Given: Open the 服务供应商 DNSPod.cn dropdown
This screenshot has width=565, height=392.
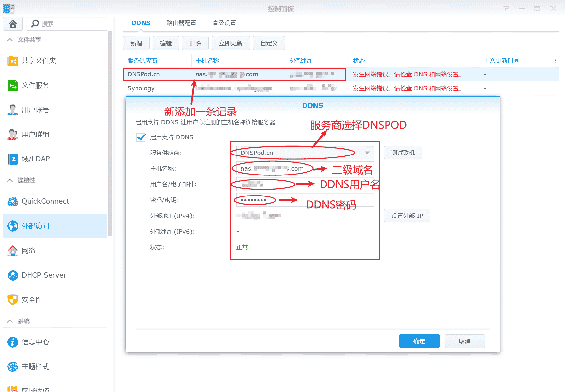Looking at the screenshot, I should pos(305,153).
